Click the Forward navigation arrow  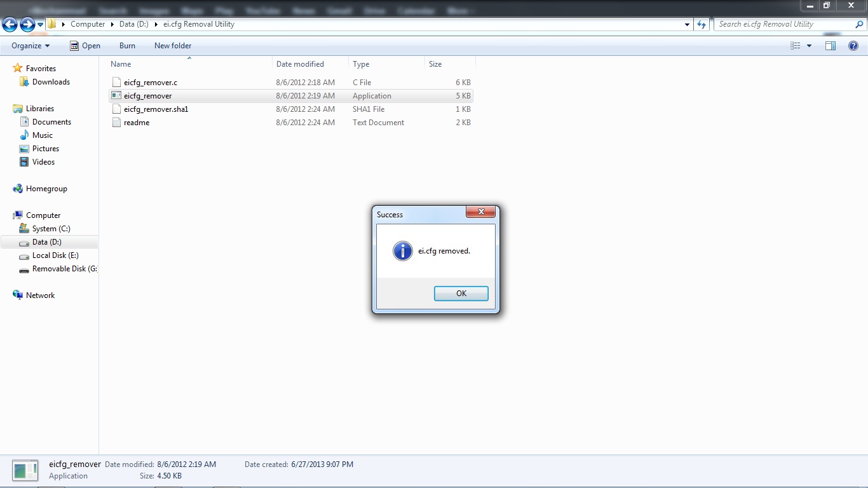click(26, 24)
